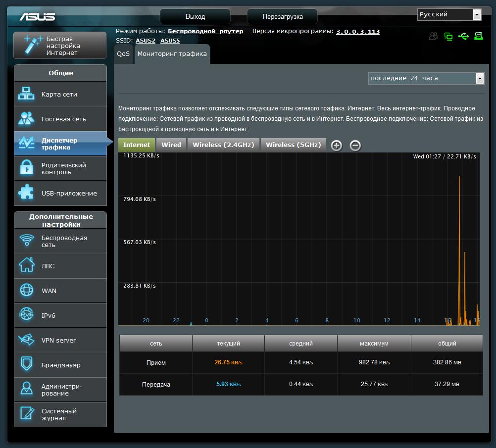This screenshot has height=448, width=496.
Task: Open Брандмауэр menu item
Action: [60, 365]
